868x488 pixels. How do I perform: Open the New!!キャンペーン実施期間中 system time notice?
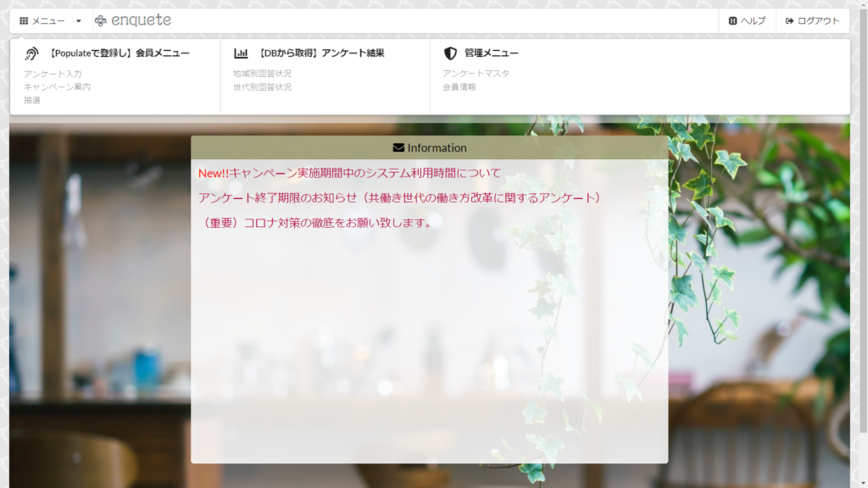coord(349,173)
